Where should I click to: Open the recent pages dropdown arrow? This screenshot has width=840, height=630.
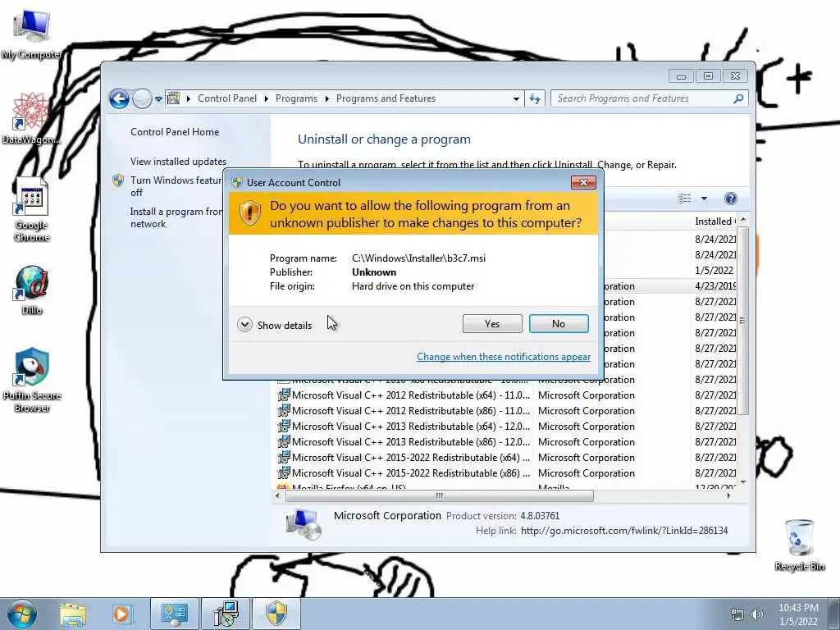(x=158, y=99)
